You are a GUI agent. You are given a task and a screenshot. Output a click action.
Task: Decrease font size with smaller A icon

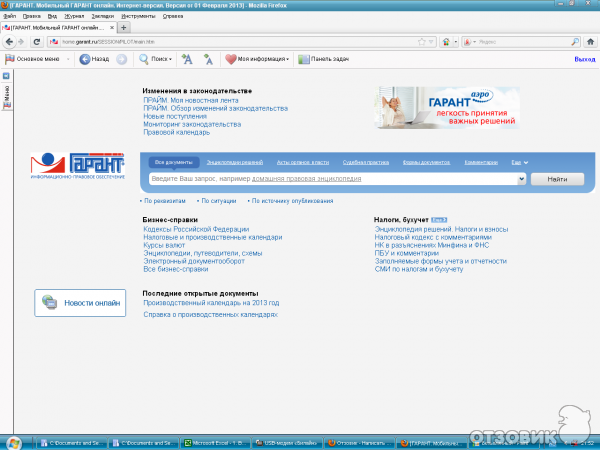[208, 59]
